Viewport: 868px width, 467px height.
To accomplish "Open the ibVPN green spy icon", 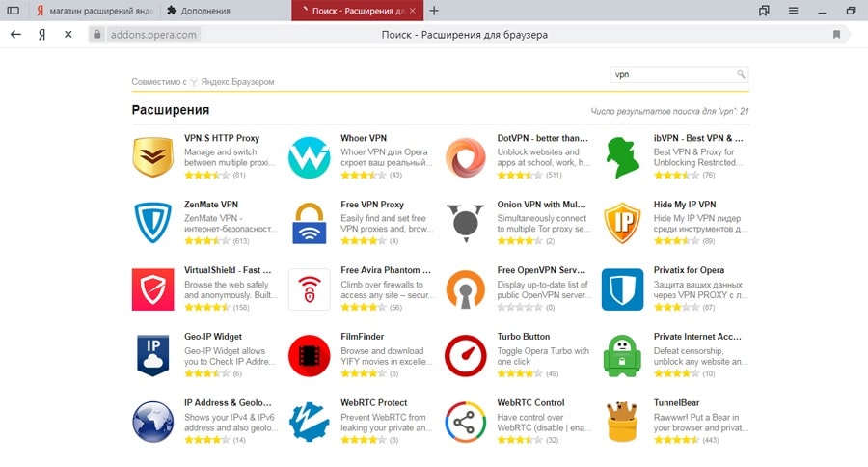I will [622, 157].
